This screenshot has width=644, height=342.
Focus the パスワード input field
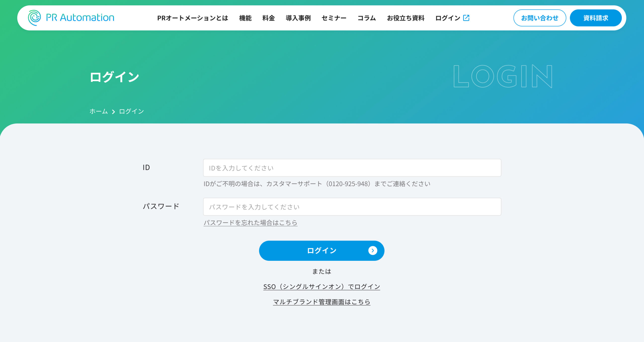(x=352, y=207)
